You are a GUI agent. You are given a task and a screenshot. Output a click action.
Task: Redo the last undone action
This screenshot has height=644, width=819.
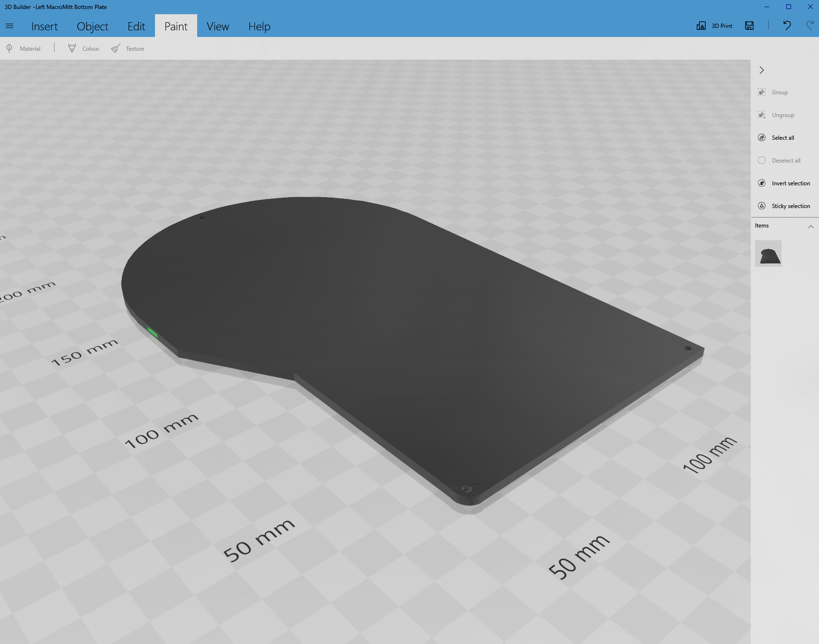[x=810, y=26]
